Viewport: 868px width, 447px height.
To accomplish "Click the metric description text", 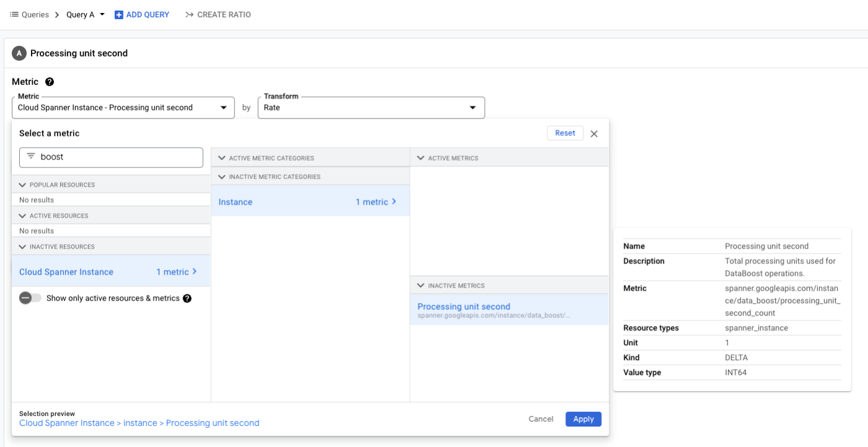I will [x=781, y=267].
